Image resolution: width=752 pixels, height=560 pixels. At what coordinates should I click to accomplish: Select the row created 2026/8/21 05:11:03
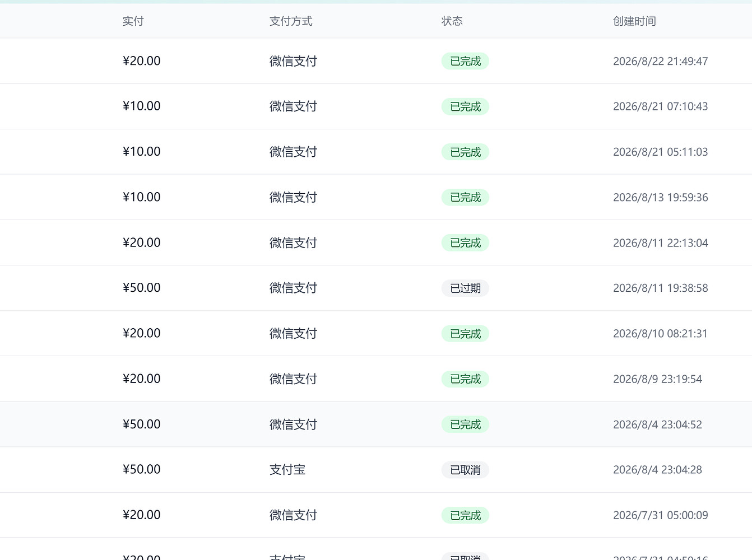click(x=376, y=152)
